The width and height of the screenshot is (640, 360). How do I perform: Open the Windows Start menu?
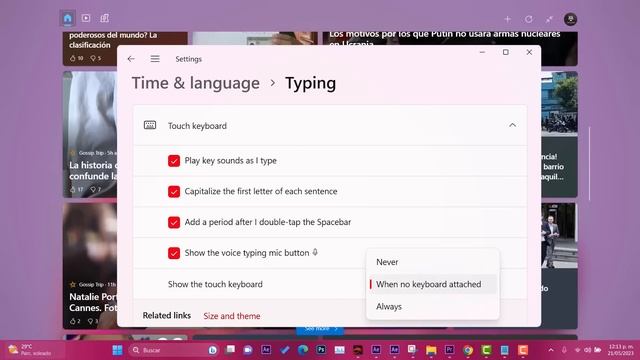[117, 350]
